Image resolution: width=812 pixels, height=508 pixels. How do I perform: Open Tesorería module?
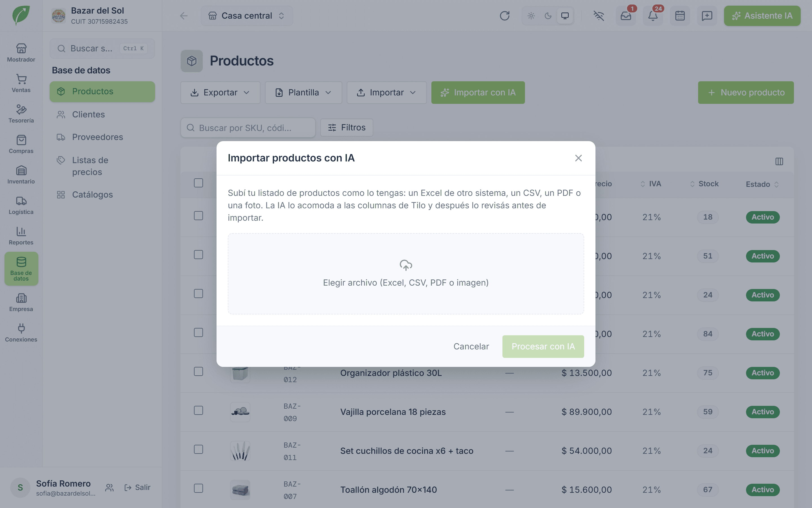click(21, 114)
